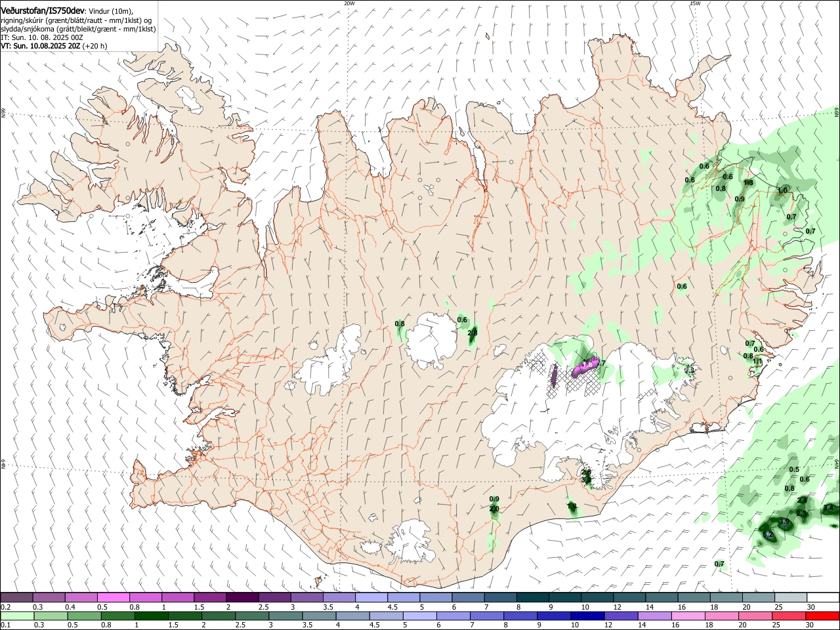Pick the palest green 0.1–0.3 rain legend swatch
The height and width of the screenshot is (630, 840).
17,616
